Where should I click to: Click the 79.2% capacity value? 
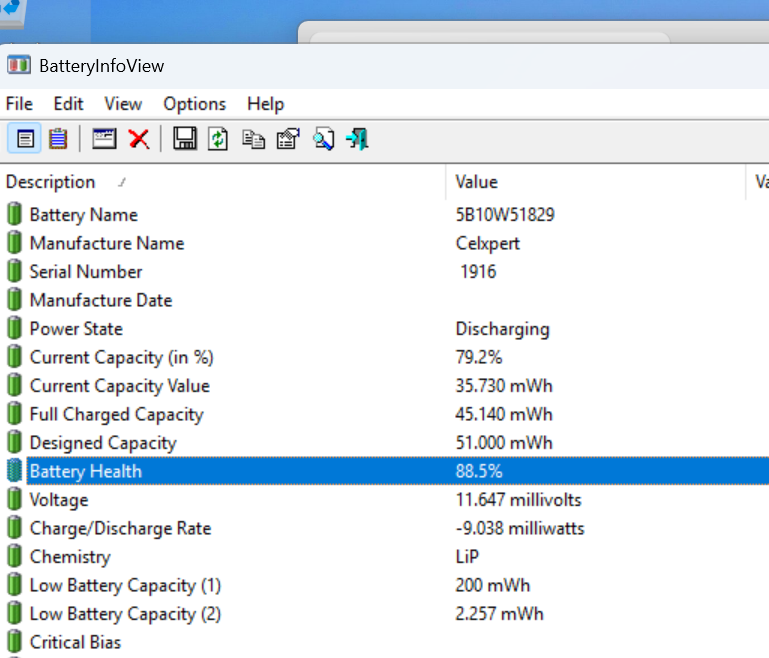click(x=479, y=357)
